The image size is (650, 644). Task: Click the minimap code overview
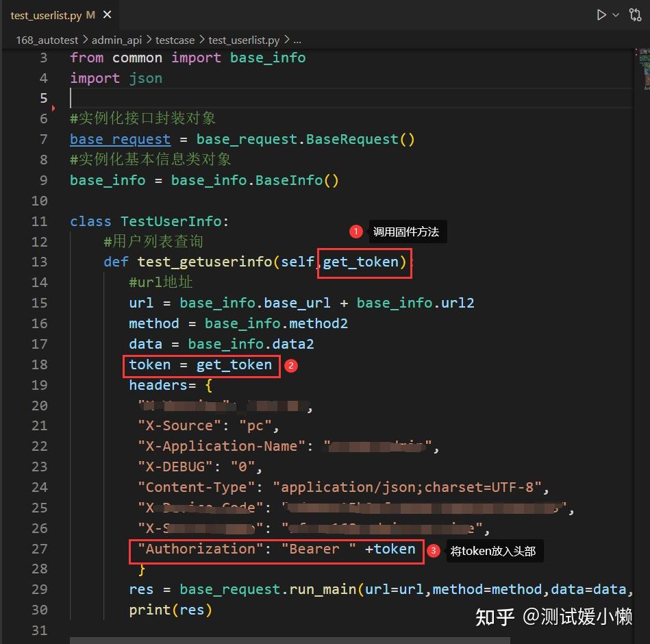point(644,69)
